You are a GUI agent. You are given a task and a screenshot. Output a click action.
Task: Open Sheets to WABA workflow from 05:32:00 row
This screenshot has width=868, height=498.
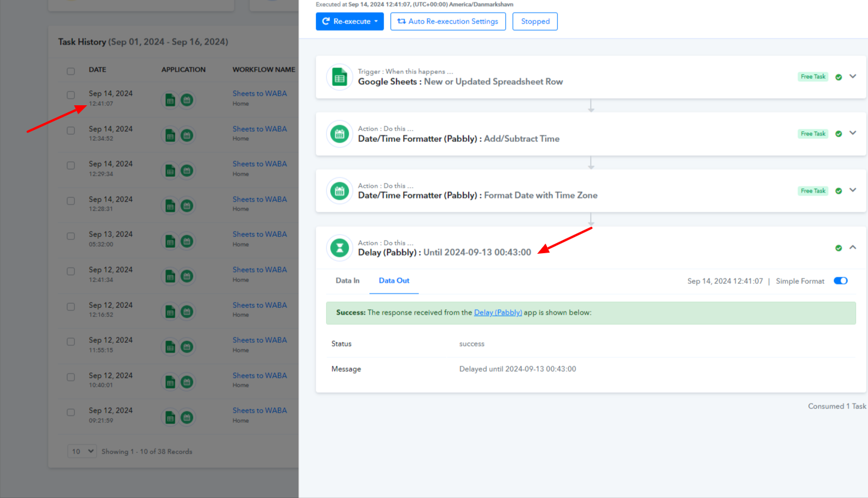[x=260, y=235]
